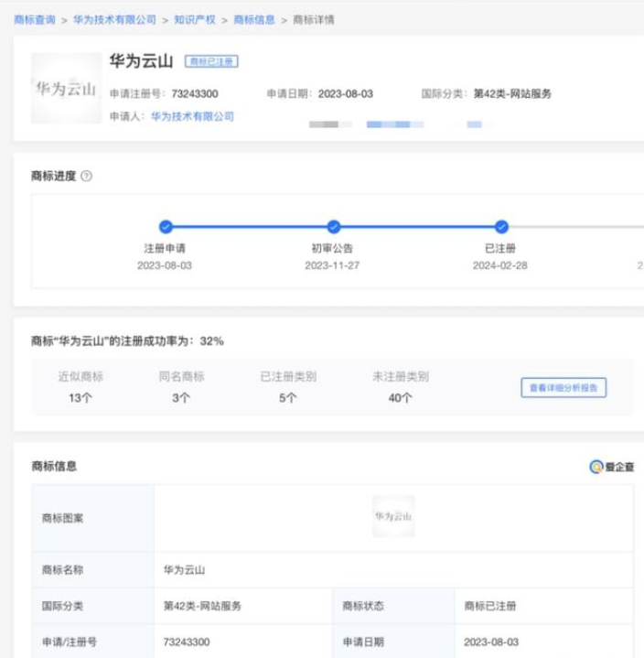Click the help icon beside 商标进度
Viewport: 644px width, 658px height.
click(86, 176)
